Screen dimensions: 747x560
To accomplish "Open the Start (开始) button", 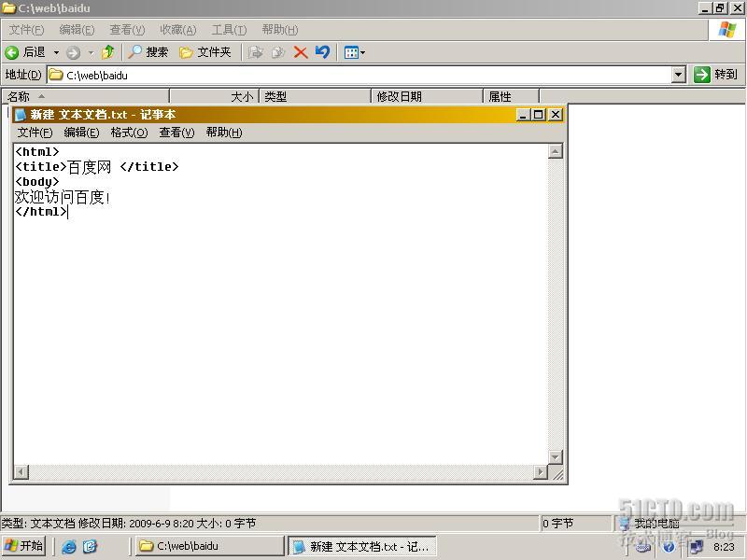I will coord(24,546).
